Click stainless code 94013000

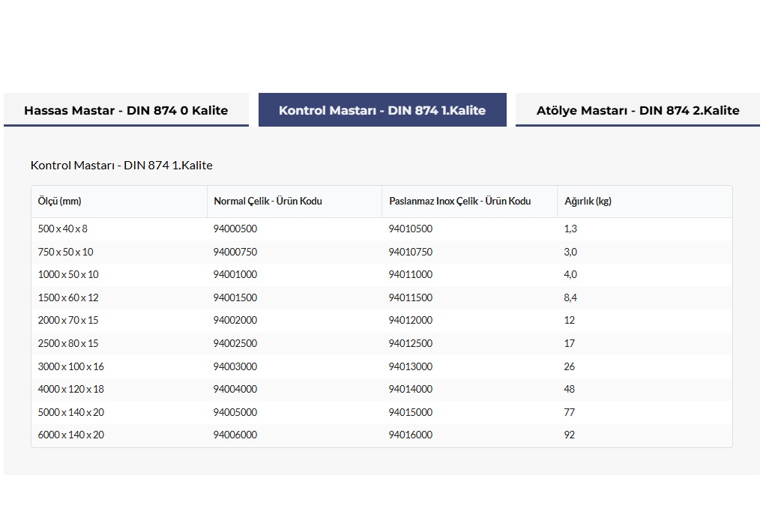[411, 367]
